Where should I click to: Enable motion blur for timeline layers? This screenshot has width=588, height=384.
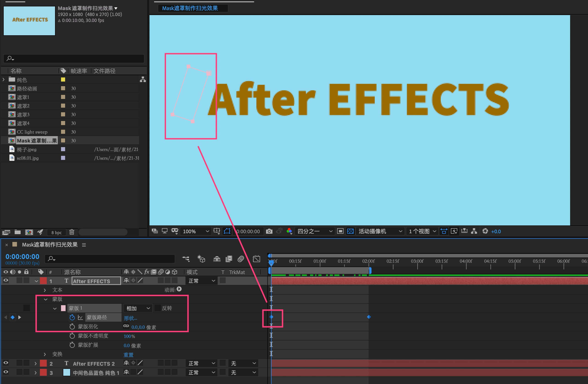[x=241, y=259]
